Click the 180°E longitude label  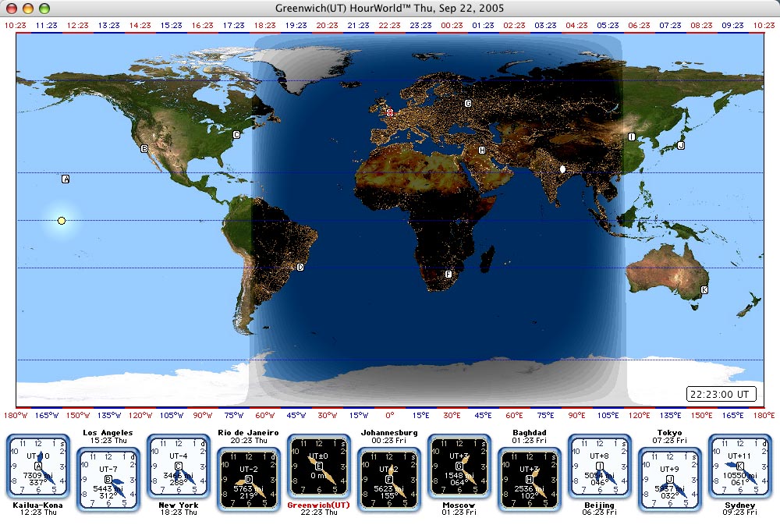(764, 415)
